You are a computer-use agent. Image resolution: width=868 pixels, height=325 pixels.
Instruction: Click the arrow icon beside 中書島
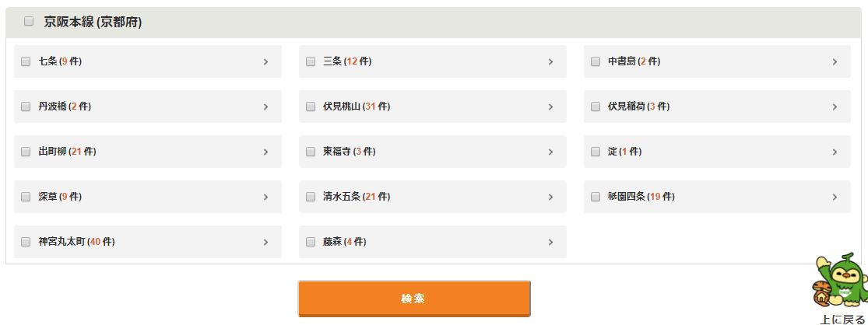click(835, 61)
